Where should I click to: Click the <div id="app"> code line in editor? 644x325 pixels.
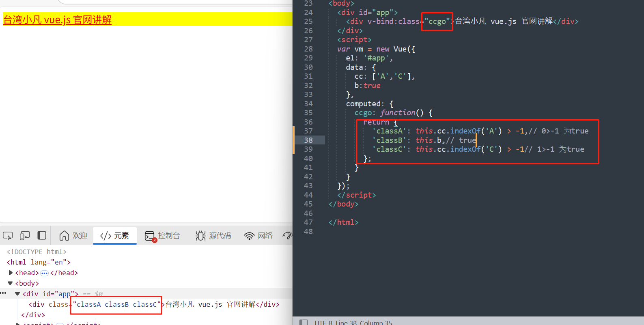[x=367, y=12]
